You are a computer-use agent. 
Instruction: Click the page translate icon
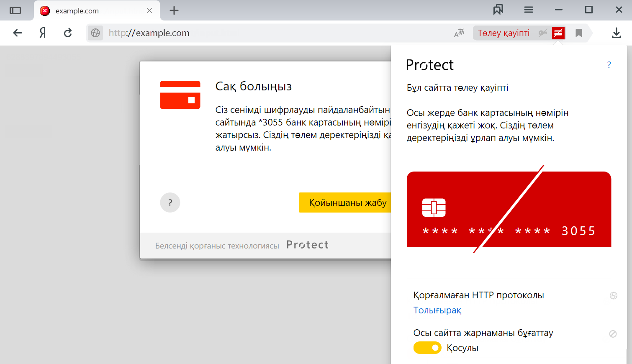tap(459, 33)
